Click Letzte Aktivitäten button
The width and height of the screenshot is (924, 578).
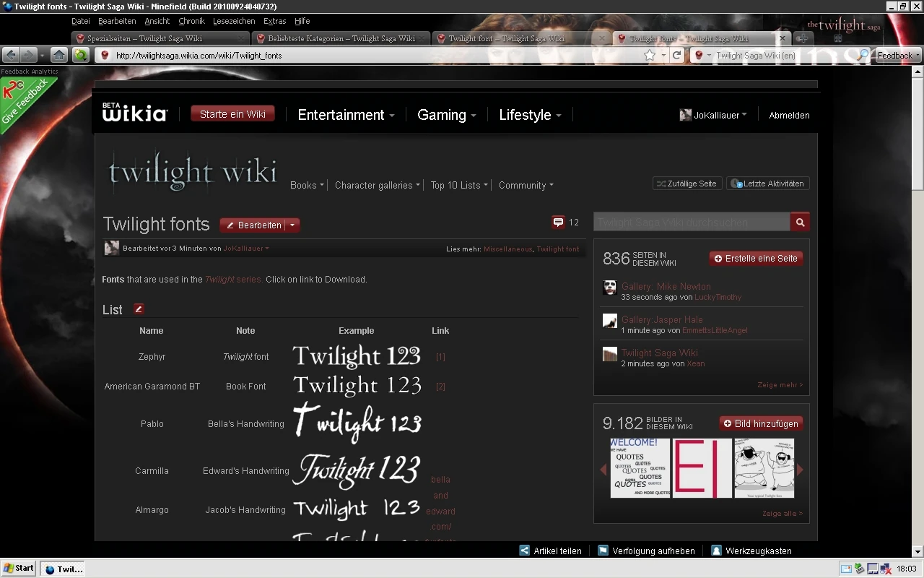click(x=767, y=184)
